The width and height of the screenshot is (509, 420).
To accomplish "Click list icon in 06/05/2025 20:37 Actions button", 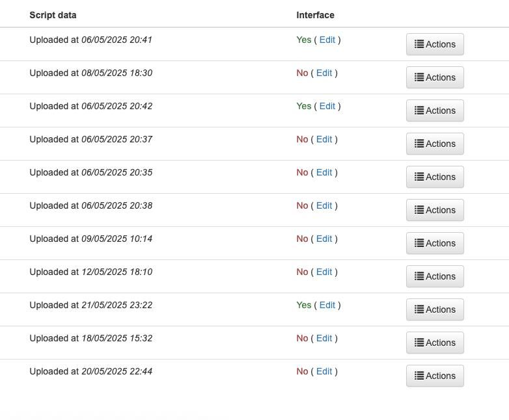I will [x=420, y=144].
